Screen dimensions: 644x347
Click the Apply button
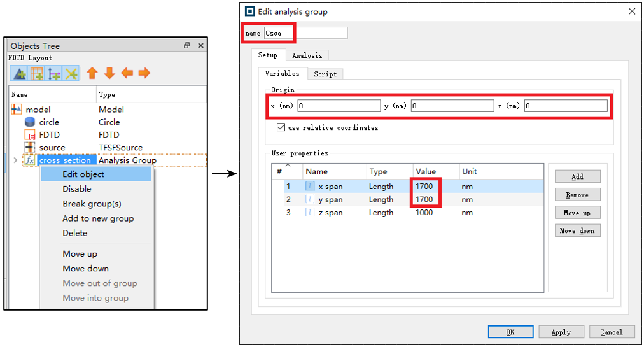tap(561, 332)
